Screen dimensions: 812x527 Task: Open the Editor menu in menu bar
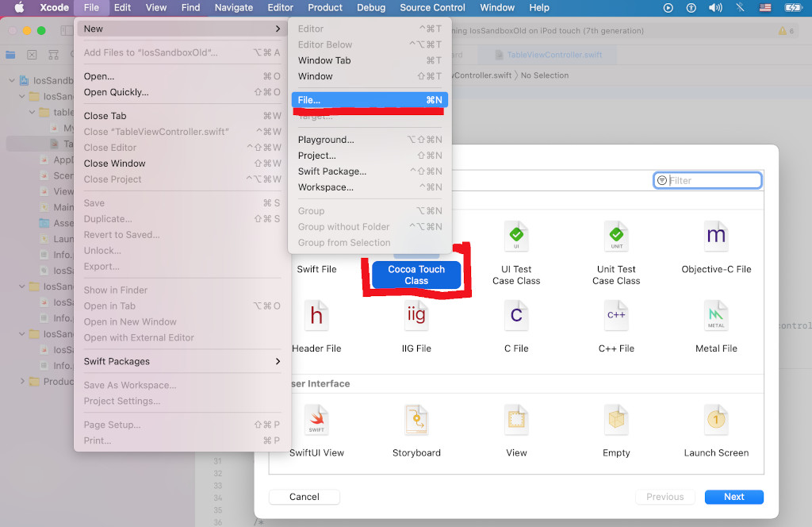[x=280, y=7]
